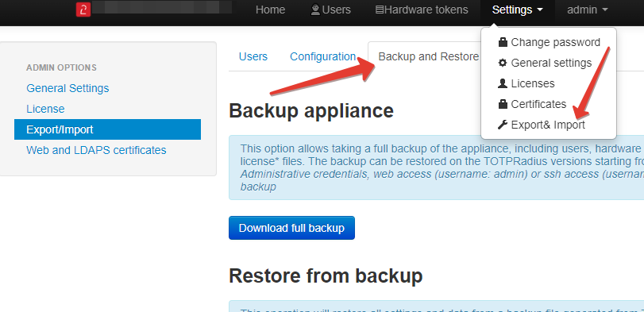Click the Backup appliance heading

click(x=311, y=111)
